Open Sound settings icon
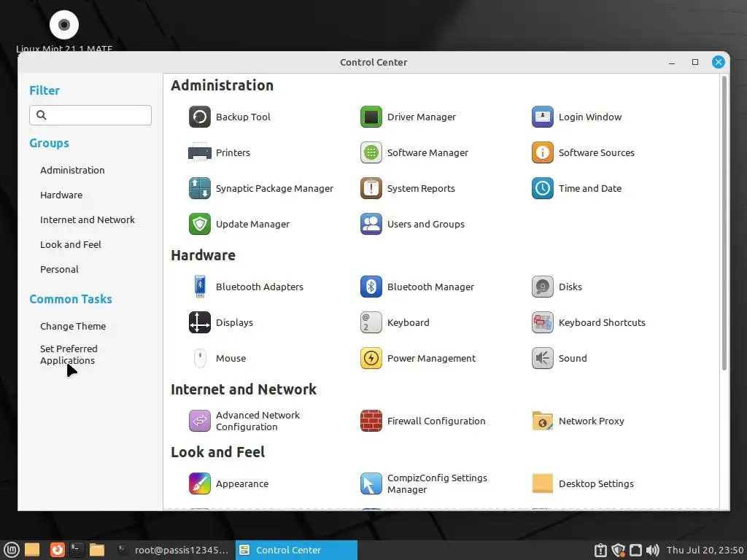Screen dimensions: 747x560 [x=543, y=358]
